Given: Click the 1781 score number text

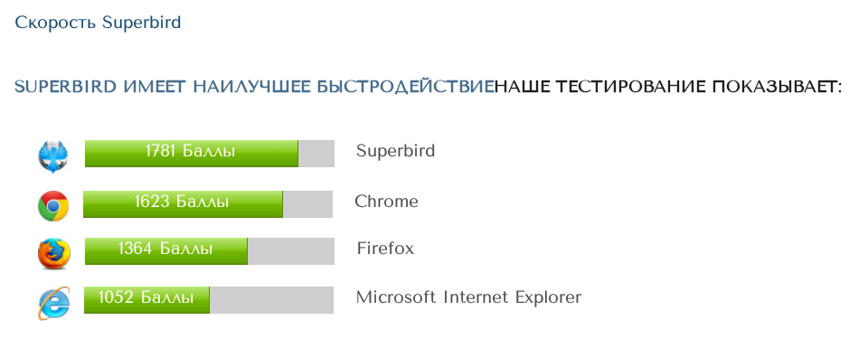Looking at the screenshot, I should pyautogui.click(x=161, y=151).
